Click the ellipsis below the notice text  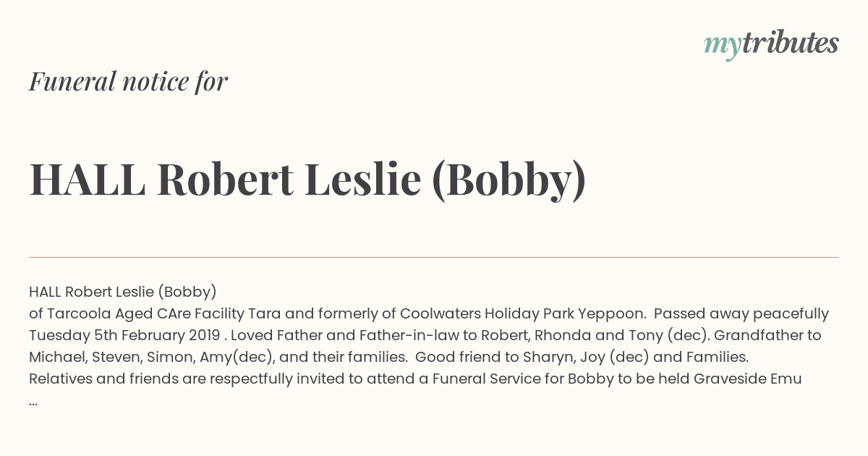pyautogui.click(x=33, y=402)
